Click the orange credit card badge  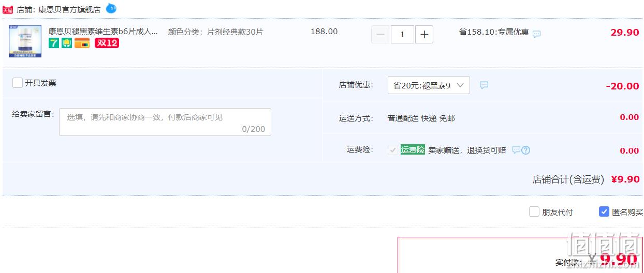(x=82, y=43)
